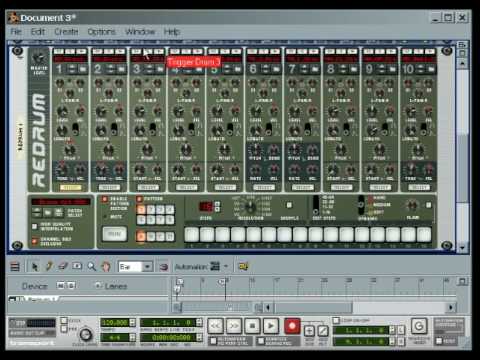The width and height of the screenshot is (480, 360).
Task: Enable Pre-count checkbox in transport
Action: (64, 329)
